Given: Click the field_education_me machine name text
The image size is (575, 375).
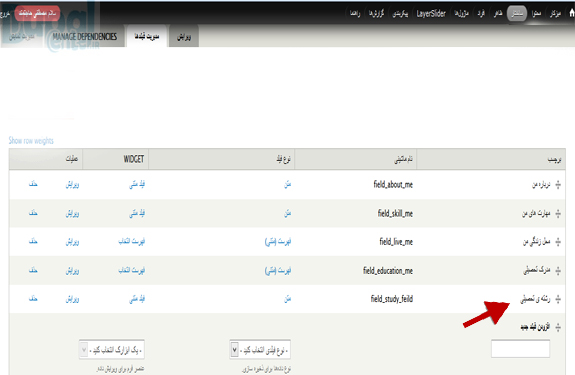Looking at the screenshot, I should 388,271.
